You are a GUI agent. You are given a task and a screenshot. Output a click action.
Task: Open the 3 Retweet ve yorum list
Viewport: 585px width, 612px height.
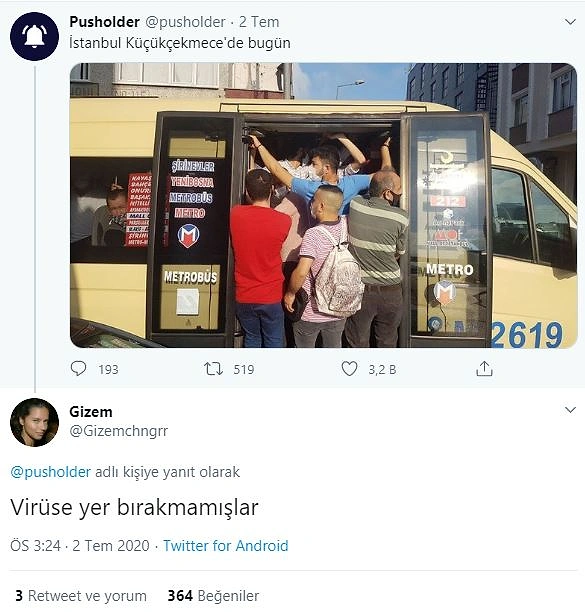point(81,596)
